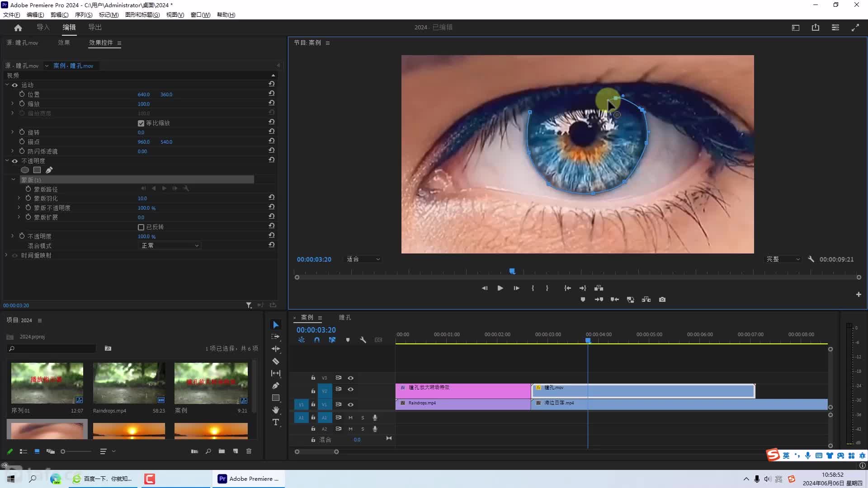Open program monitor wrench settings
Image resolution: width=868 pixels, height=488 pixels.
coord(811,259)
